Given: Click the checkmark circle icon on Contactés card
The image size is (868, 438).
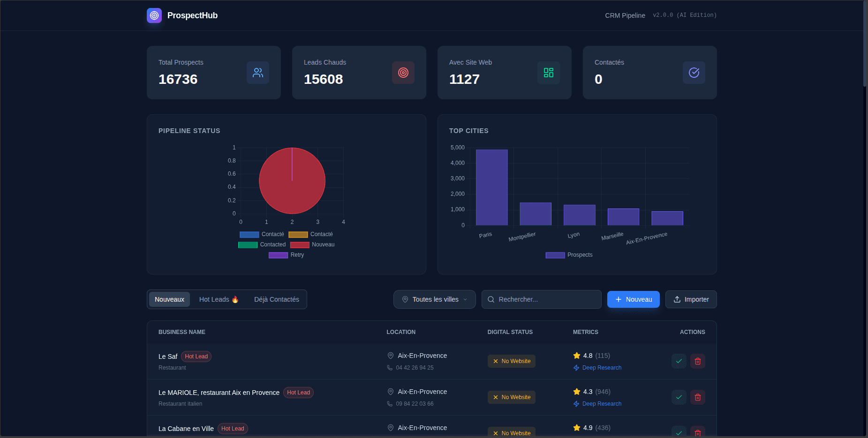Looking at the screenshot, I should 694,73.
